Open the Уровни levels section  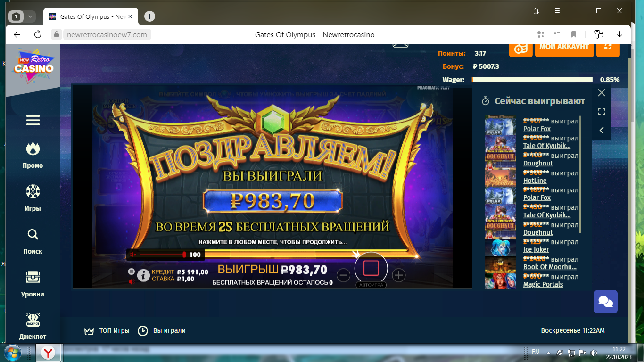pos(33,284)
